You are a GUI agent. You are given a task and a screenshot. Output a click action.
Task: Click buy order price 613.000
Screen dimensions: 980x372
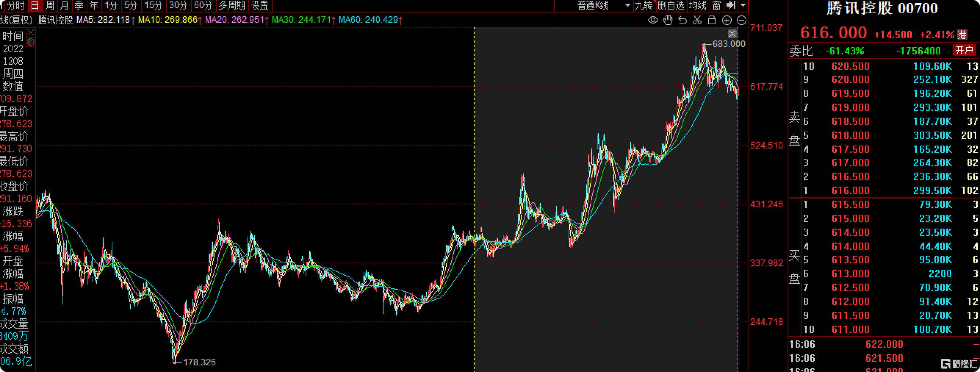850,273
